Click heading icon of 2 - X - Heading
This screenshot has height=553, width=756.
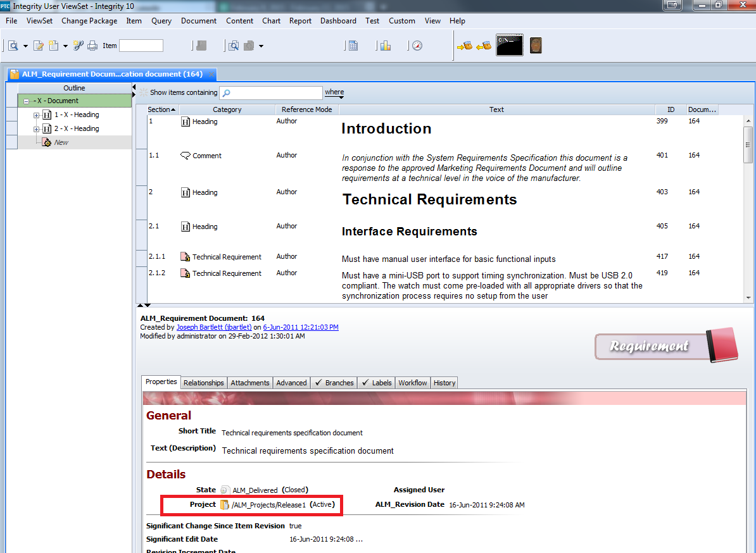47,128
